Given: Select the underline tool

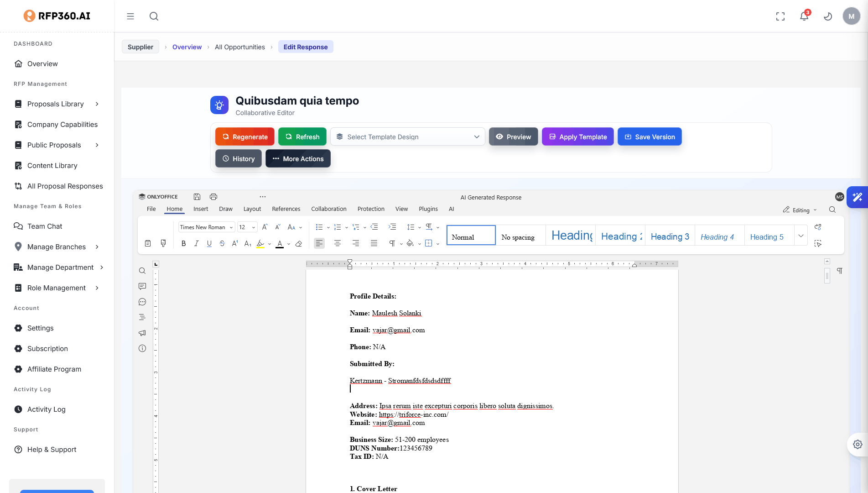Looking at the screenshot, I should pos(209,243).
